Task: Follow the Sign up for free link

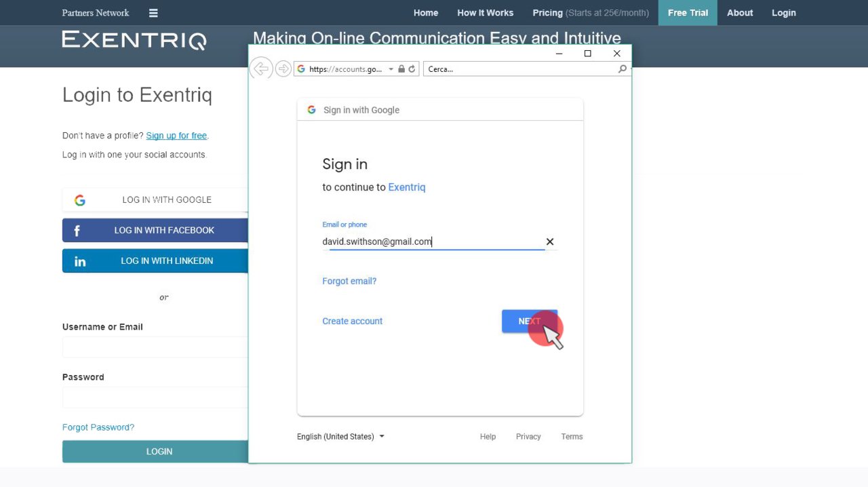Action: pos(176,136)
